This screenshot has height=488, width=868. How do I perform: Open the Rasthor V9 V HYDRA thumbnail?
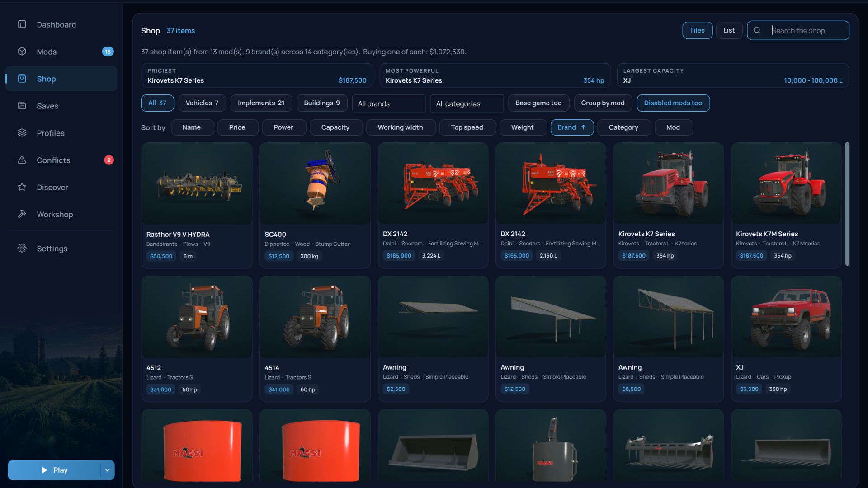197,183
